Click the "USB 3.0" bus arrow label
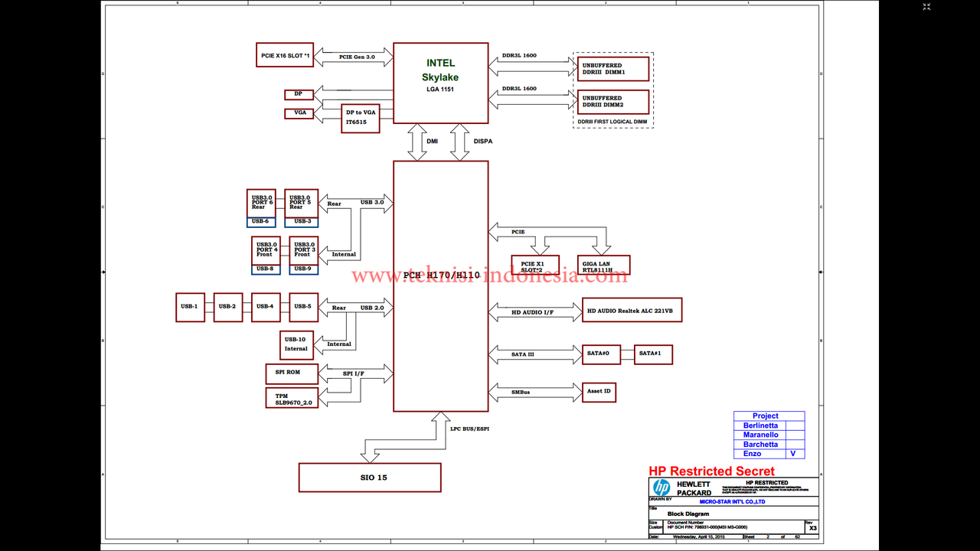 pos(372,203)
